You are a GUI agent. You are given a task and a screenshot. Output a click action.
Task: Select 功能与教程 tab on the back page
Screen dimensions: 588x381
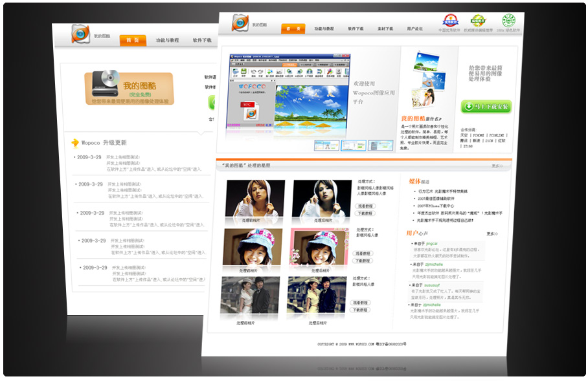[x=167, y=40]
